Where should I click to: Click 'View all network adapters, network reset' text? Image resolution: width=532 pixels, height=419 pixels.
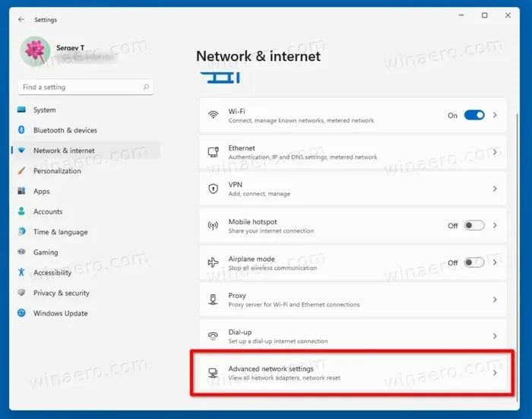coord(284,378)
